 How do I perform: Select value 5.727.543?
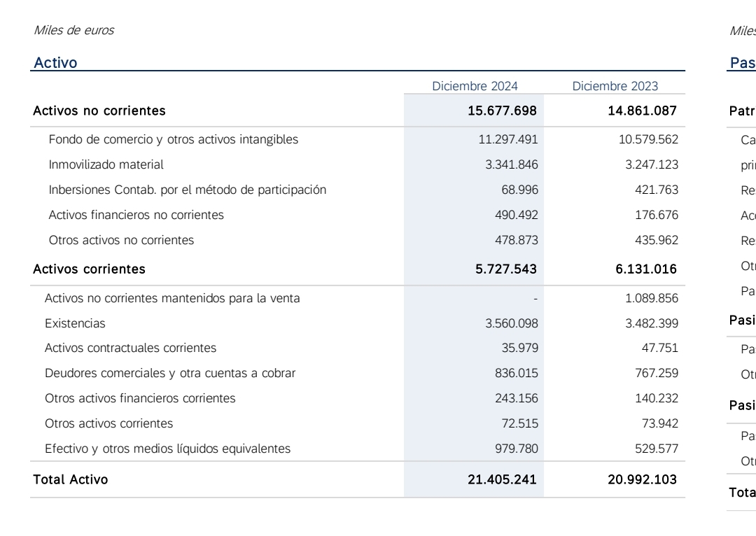pos(506,269)
